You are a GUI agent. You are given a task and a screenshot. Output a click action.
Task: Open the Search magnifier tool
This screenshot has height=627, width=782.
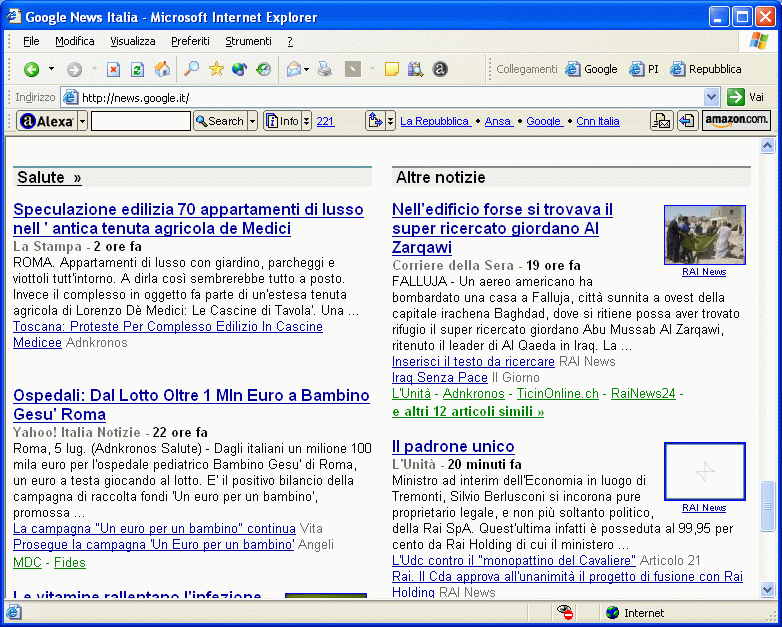click(x=192, y=69)
